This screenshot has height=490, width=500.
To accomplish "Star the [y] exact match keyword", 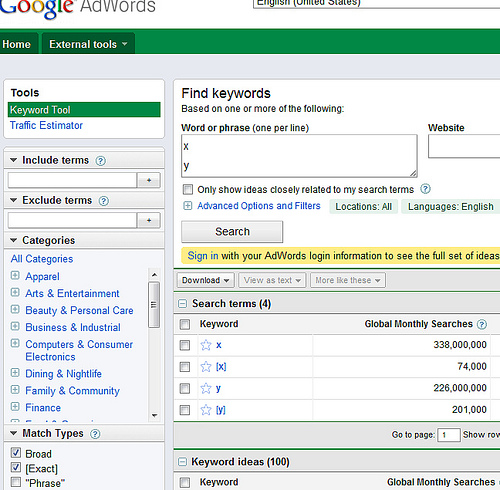I will pos(206,410).
